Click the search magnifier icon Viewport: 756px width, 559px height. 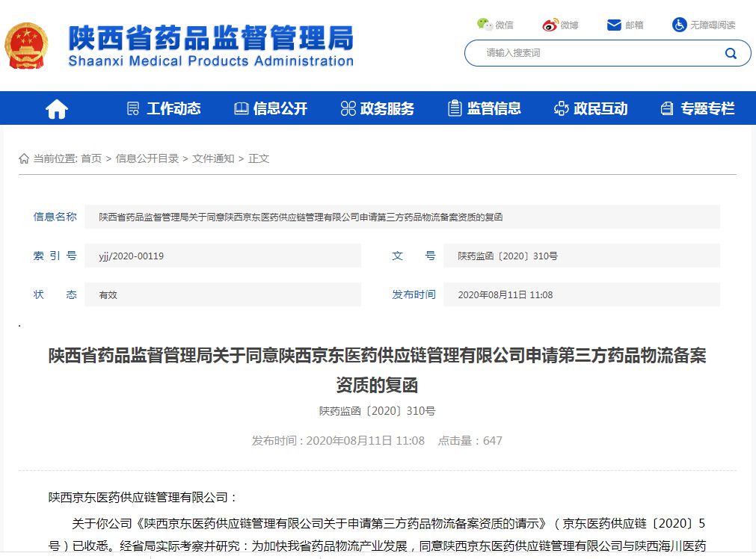[731, 53]
